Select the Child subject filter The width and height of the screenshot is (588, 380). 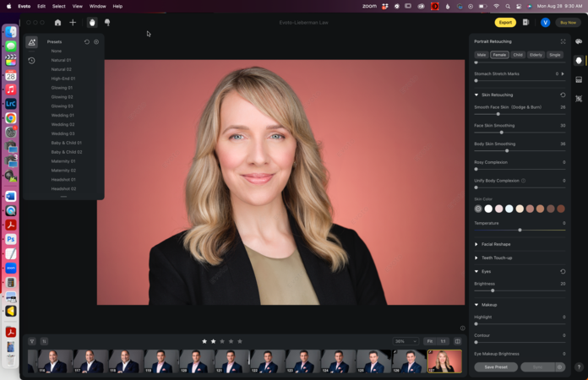click(x=518, y=54)
